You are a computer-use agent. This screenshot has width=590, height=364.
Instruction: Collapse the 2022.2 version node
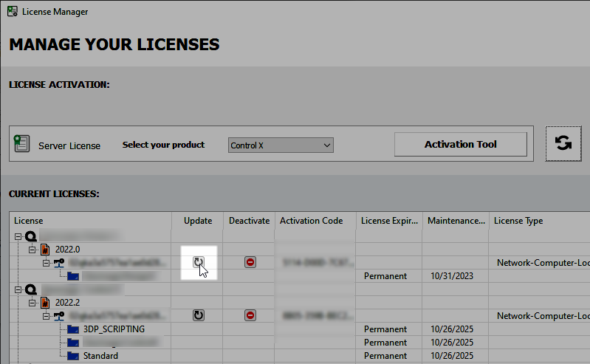click(32, 303)
